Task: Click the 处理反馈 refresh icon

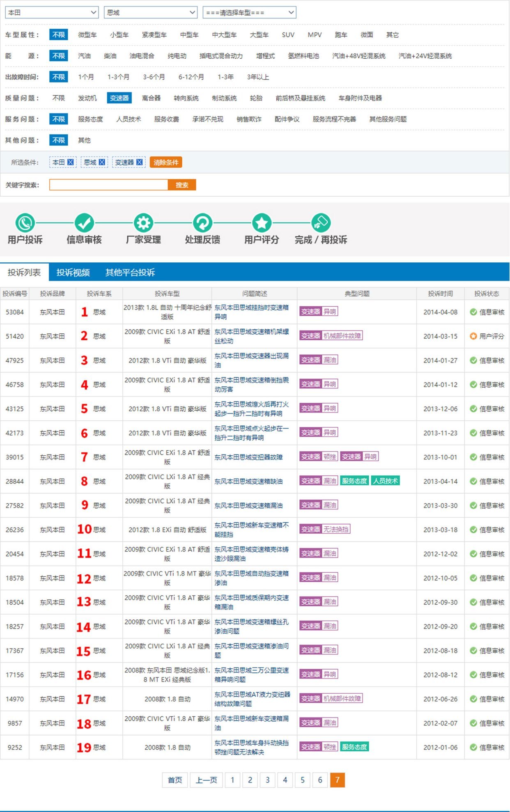Action: pyautogui.click(x=202, y=223)
